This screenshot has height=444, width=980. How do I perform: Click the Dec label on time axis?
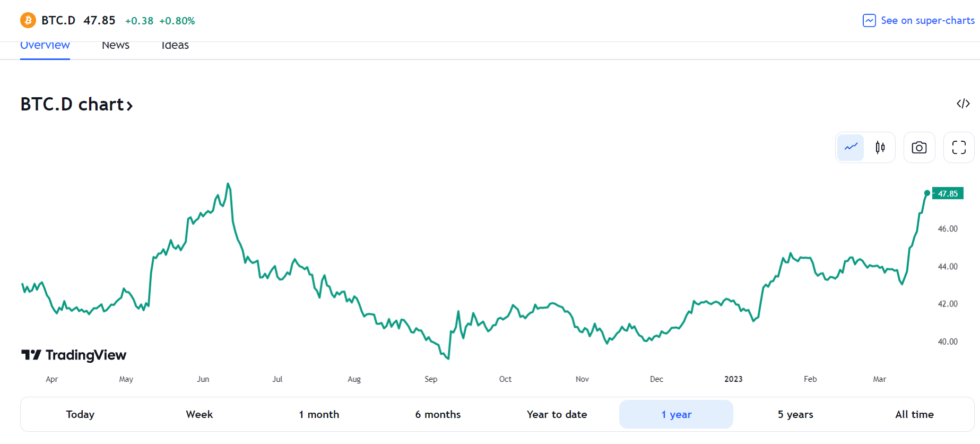(x=656, y=379)
